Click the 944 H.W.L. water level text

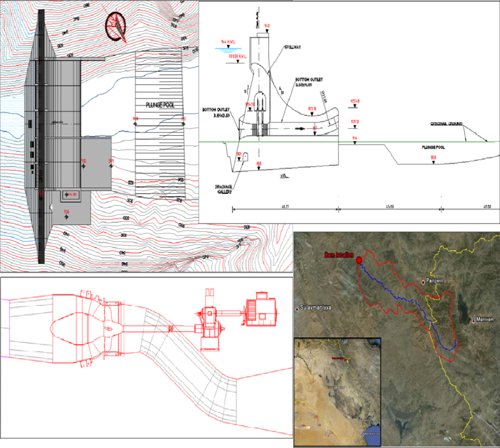(228, 42)
